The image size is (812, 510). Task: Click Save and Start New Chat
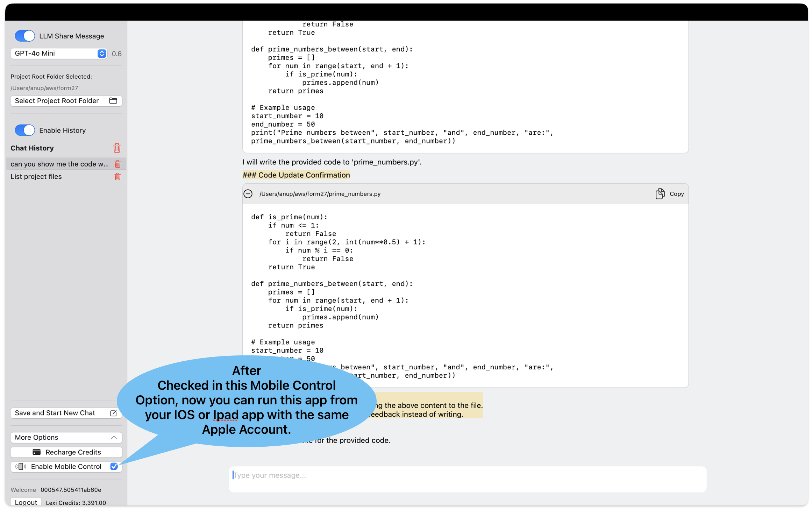(66, 413)
